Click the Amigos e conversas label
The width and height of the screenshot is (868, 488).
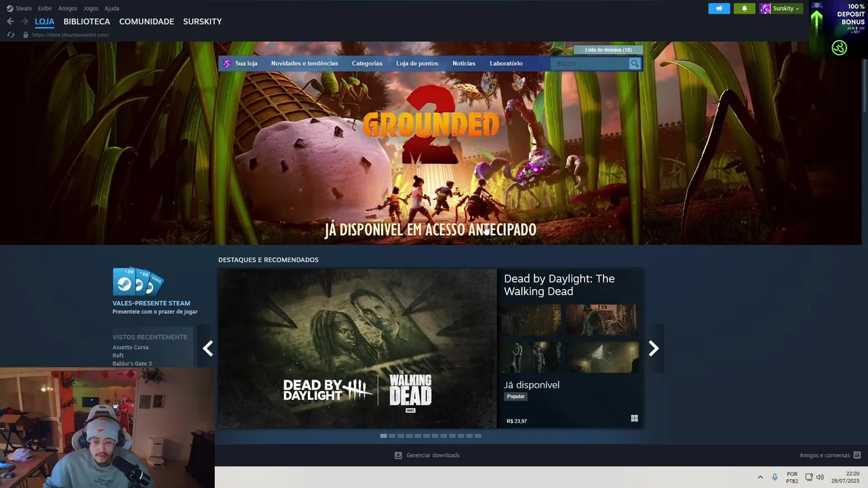825,455
